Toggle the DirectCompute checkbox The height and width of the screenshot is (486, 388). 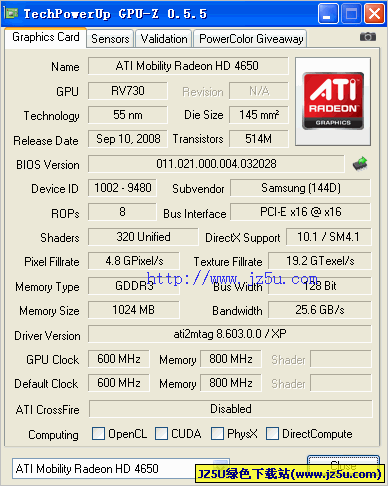point(272,433)
